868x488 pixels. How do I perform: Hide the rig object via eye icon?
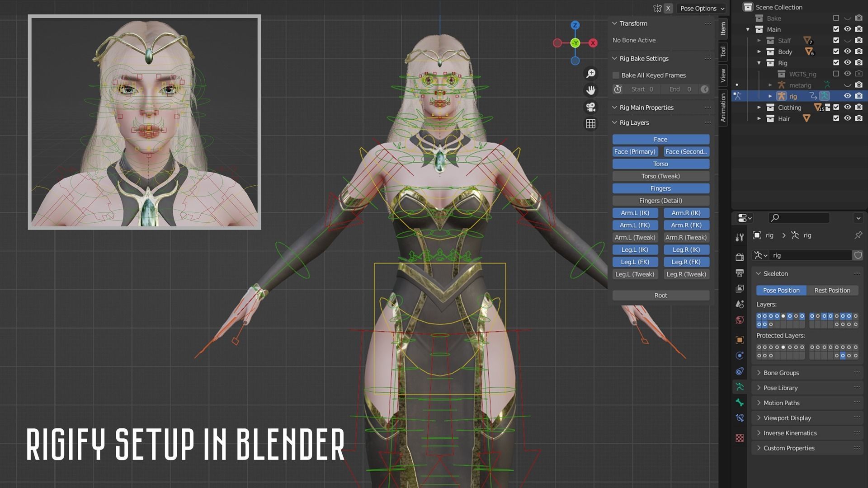click(x=847, y=96)
